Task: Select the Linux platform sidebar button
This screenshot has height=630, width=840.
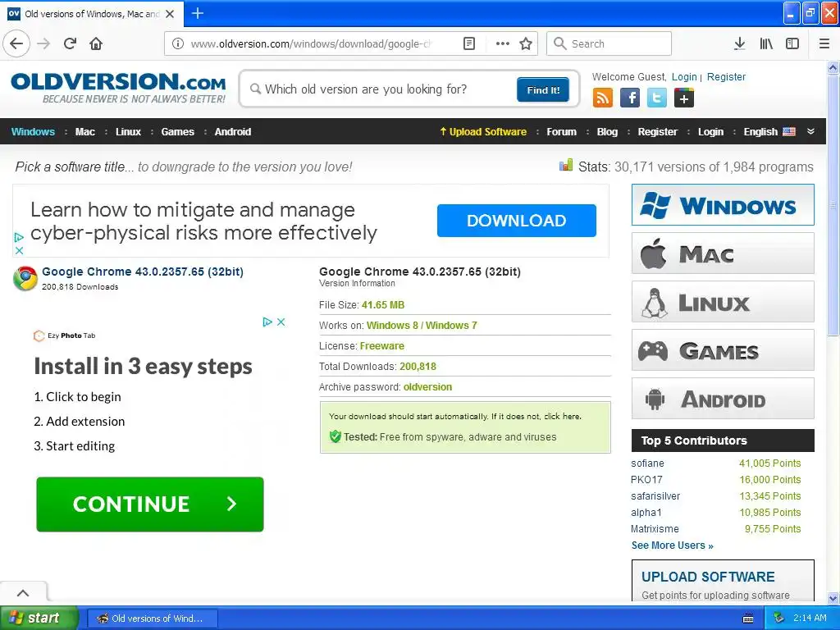Action: pos(723,302)
